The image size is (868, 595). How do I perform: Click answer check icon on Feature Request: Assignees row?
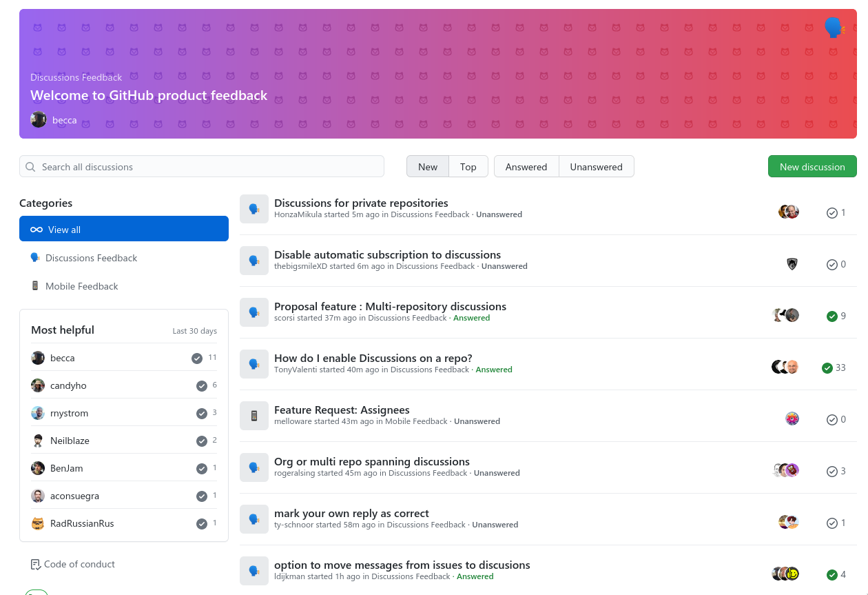pos(832,420)
